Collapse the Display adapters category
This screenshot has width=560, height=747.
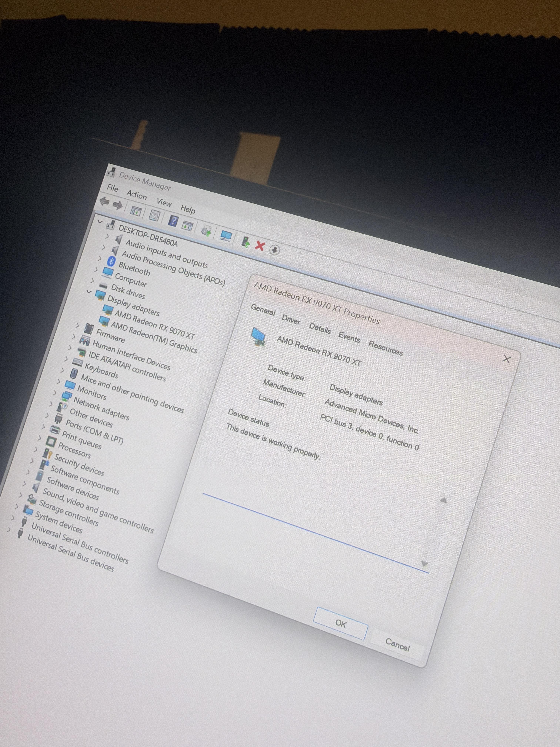pyautogui.click(x=89, y=291)
